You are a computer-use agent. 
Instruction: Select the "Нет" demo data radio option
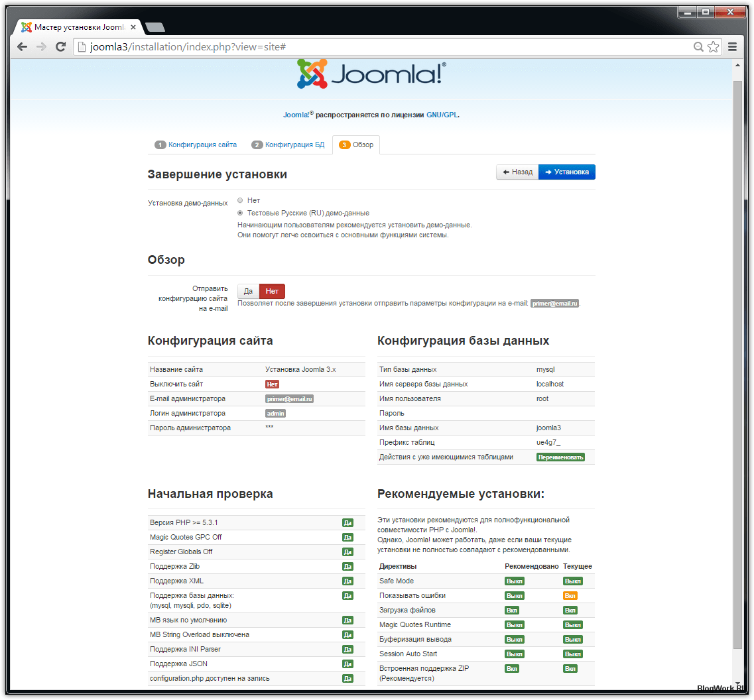coord(240,200)
